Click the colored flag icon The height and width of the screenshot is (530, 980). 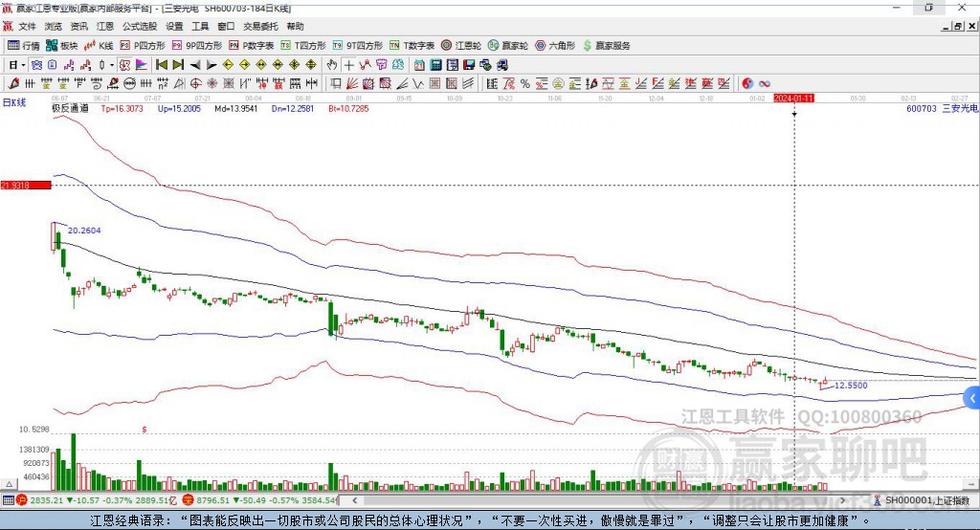click(142, 65)
